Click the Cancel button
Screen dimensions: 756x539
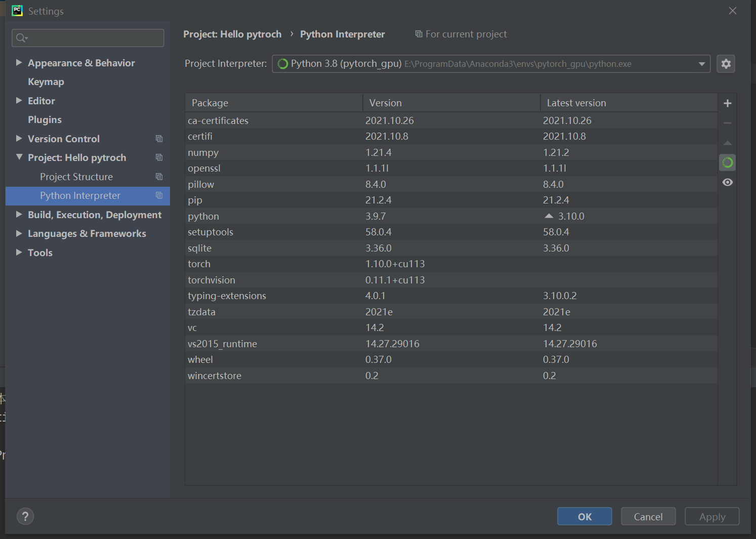point(648,516)
